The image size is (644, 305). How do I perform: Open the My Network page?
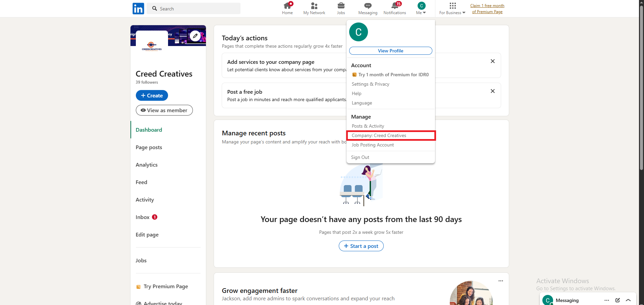(314, 8)
